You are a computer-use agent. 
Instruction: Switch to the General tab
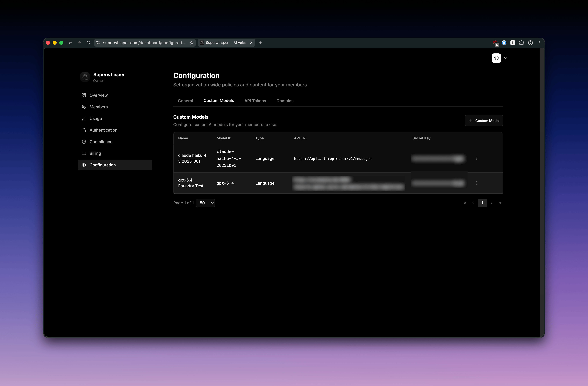185,101
